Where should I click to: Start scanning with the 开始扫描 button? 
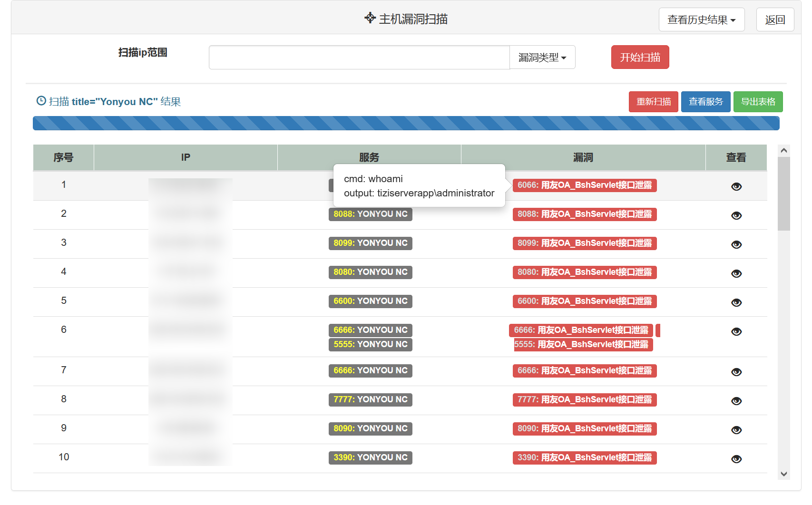[640, 57]
